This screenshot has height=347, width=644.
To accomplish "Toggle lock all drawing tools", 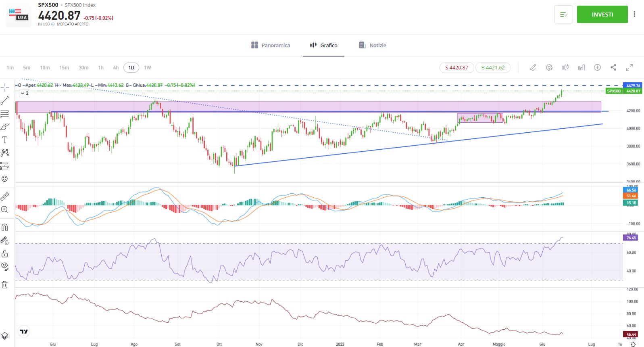I will coord(5,253).
